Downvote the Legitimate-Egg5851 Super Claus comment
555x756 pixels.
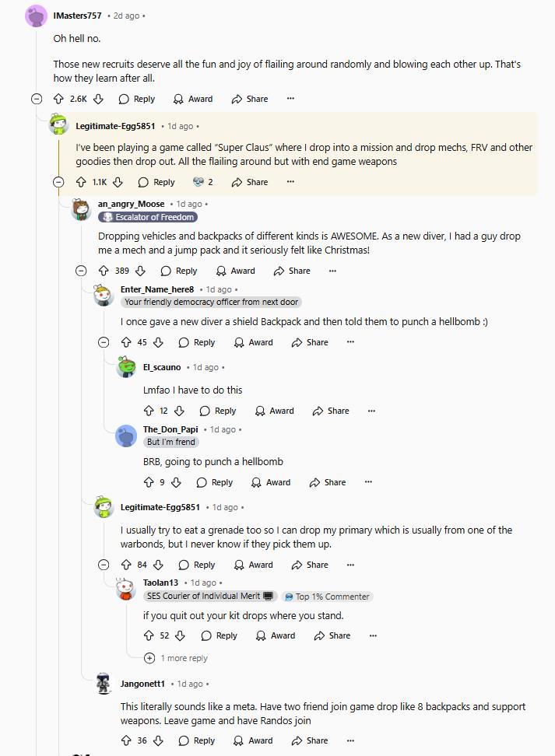pyautogui.click(x=118, y=182)
